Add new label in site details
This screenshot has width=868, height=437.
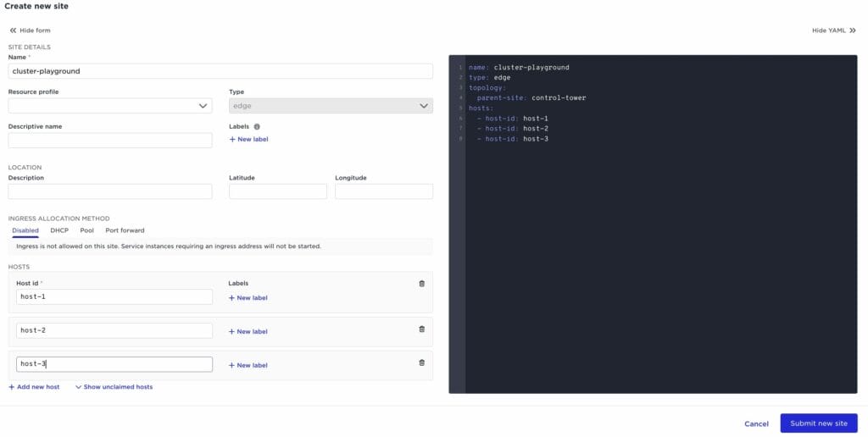point(248,139)
